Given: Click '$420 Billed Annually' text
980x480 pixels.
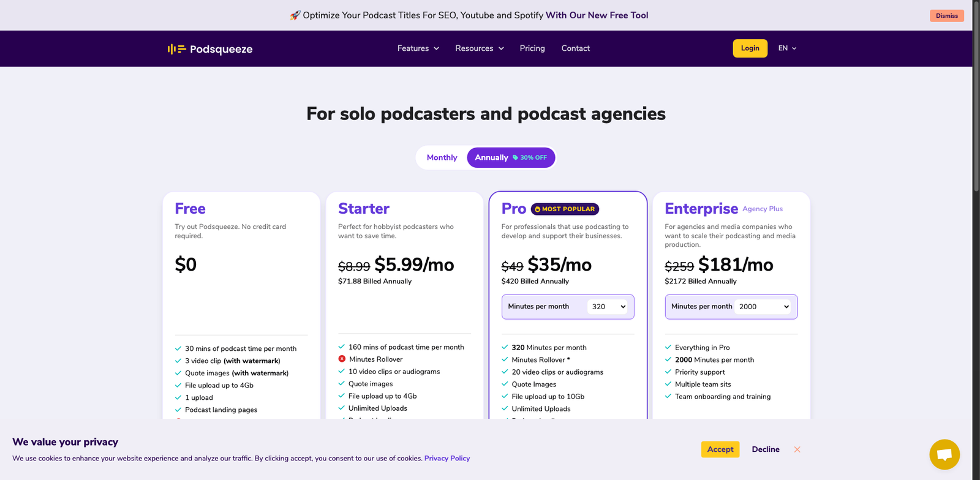Looking at the screenshot, I should tap(535, 281).
